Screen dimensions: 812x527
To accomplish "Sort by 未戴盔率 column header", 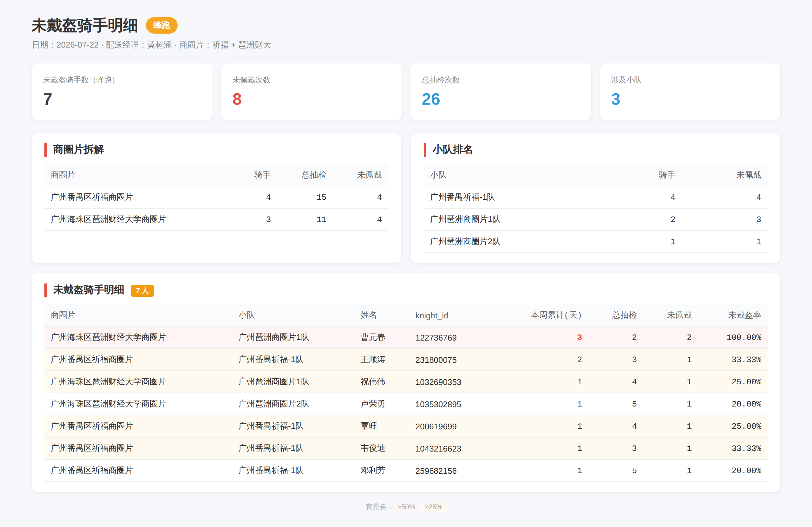I will coord(744,315).
